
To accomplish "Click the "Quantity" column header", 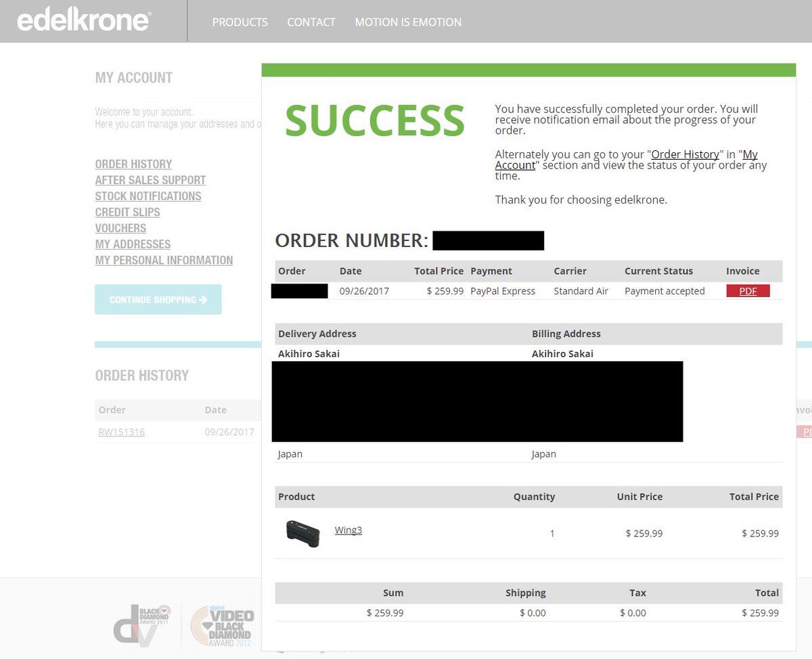I will [534, 497].
